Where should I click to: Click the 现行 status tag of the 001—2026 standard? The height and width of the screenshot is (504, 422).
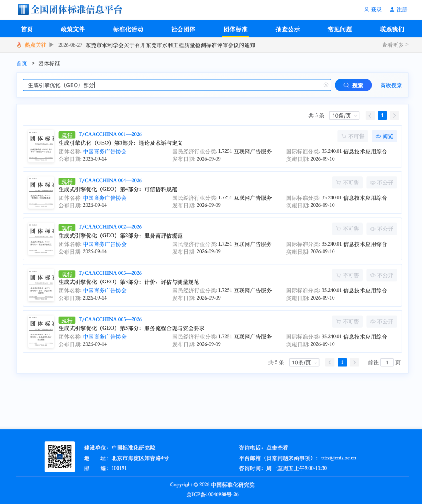[x=67, y=135]
